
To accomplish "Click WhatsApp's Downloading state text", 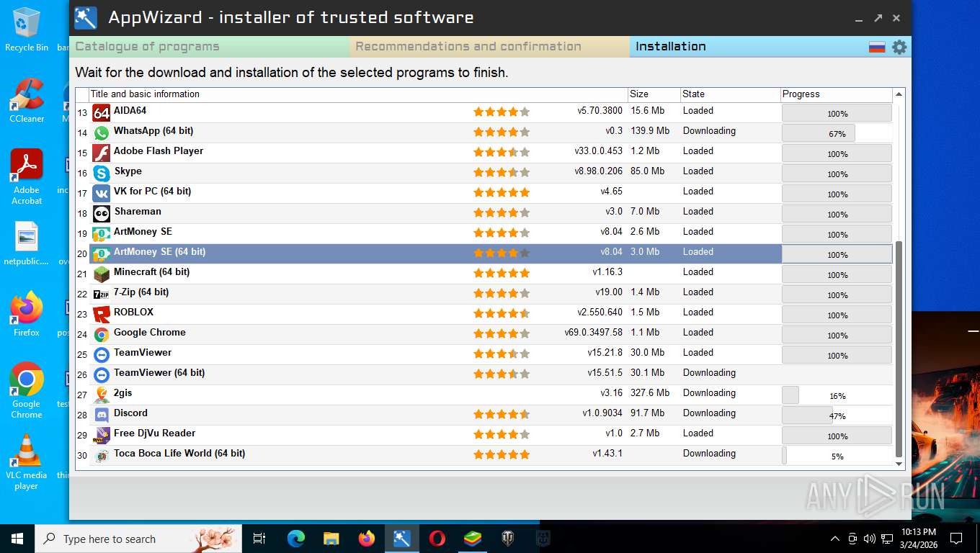I will tap(709, 131).
